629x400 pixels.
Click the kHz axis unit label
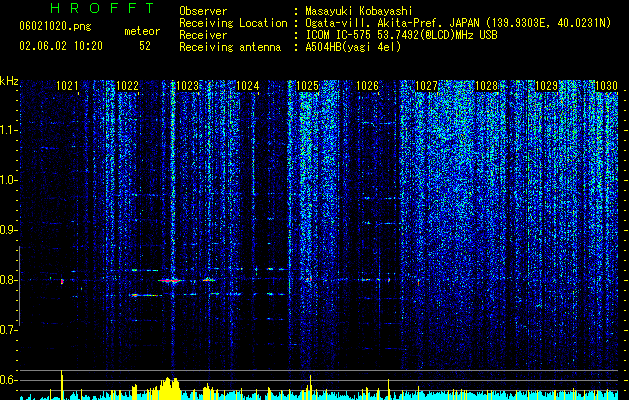click(x=9, y=81)
